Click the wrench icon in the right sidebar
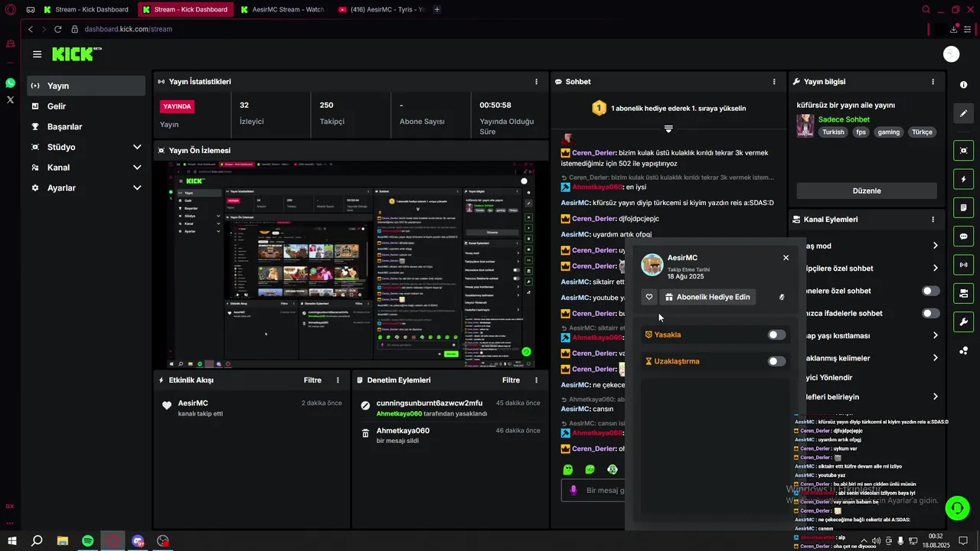The width and height of the screenshot is (980, 551). point(963,322)
